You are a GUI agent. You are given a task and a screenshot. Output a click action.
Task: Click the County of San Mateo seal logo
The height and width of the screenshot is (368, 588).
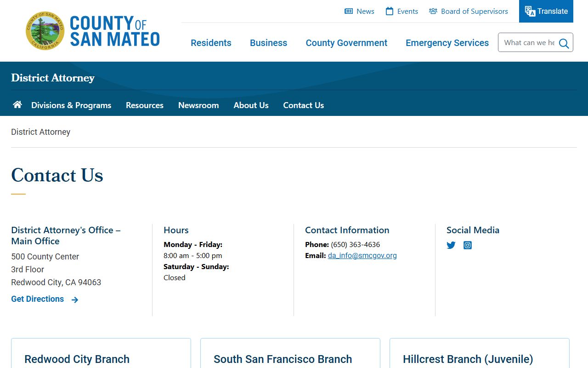click(x=45, y=31)
